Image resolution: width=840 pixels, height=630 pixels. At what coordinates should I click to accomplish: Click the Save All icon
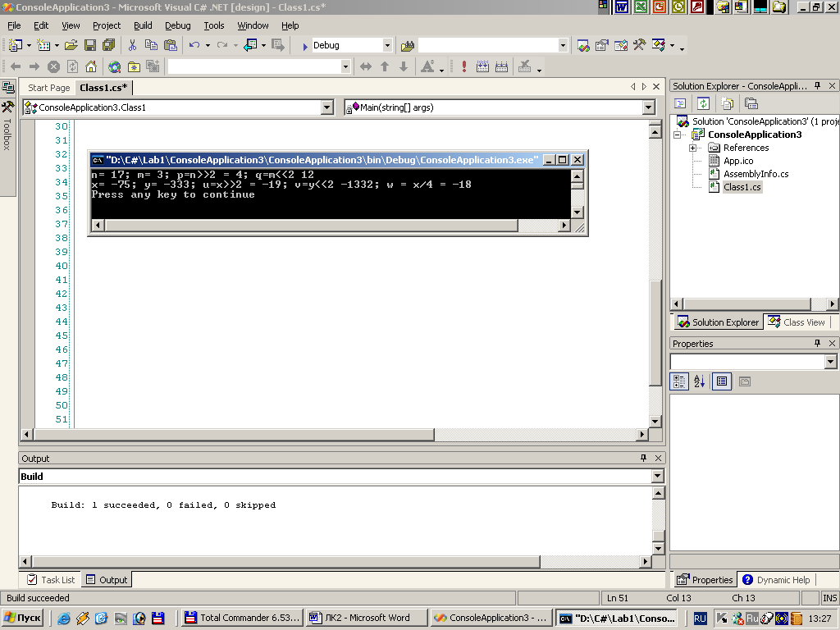point(109,46)
